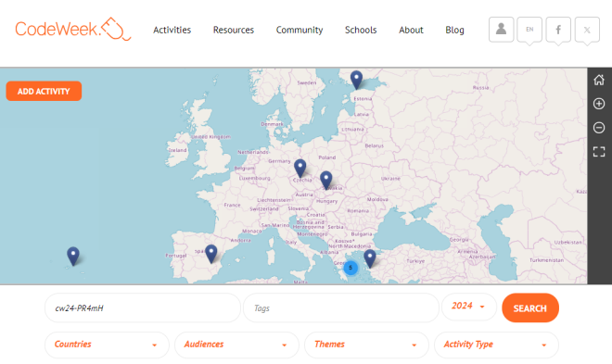612x364 pixels.
Task: Open the Facebook share icon
Action: [558, 30]
